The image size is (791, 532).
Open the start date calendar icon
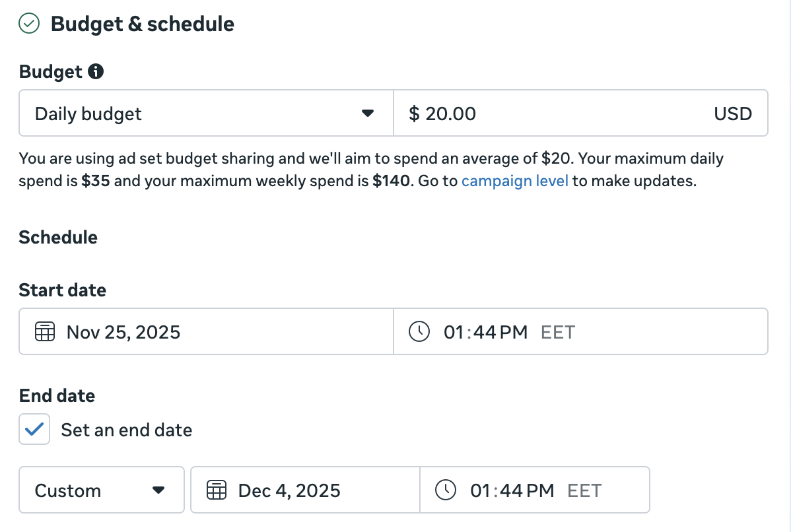pyautogui.click(x=44, y=331)
